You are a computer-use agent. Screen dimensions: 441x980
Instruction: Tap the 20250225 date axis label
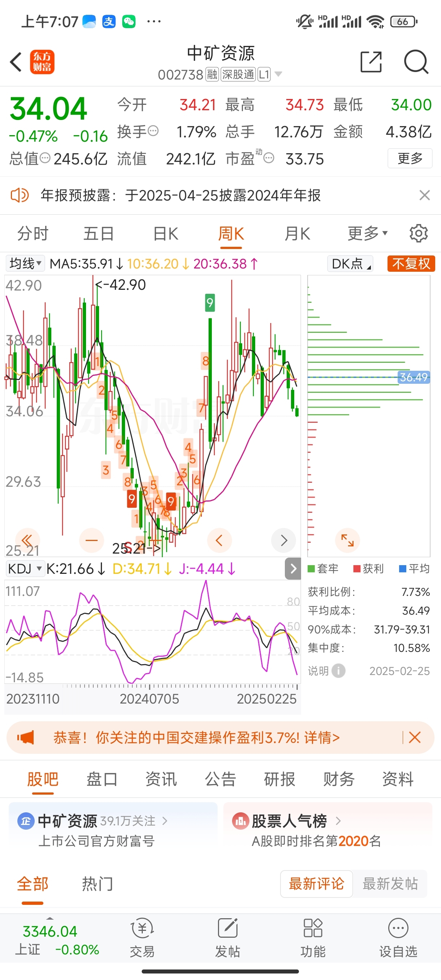pyautogui.click(x=266, y=699)
